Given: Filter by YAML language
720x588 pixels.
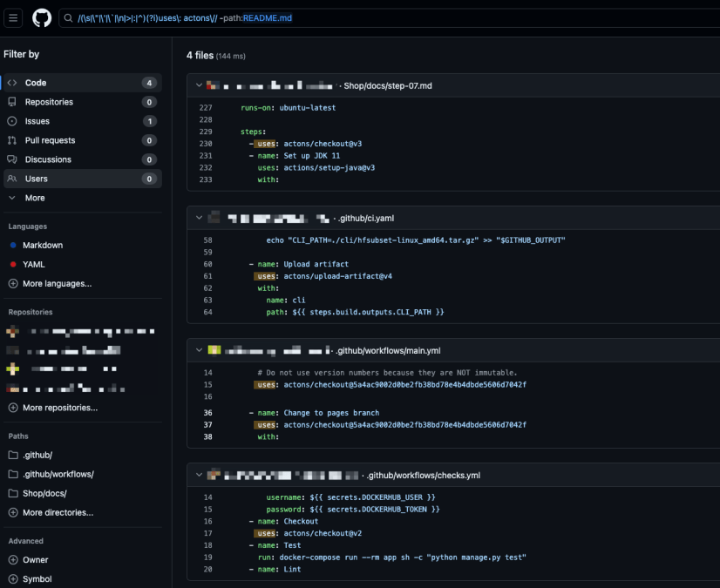Looking at the screenshot, I should (33, 265).
